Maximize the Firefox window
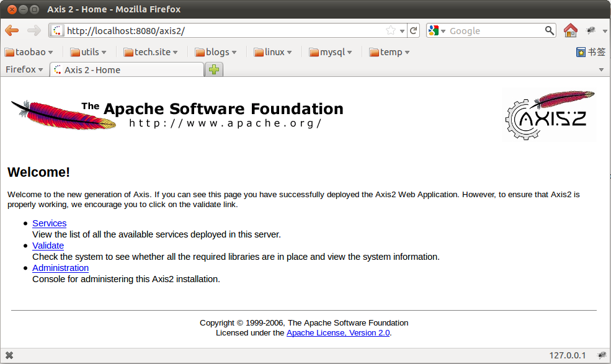Image resolution: width=611 pixels, height=364 pixels. (34, 9)
